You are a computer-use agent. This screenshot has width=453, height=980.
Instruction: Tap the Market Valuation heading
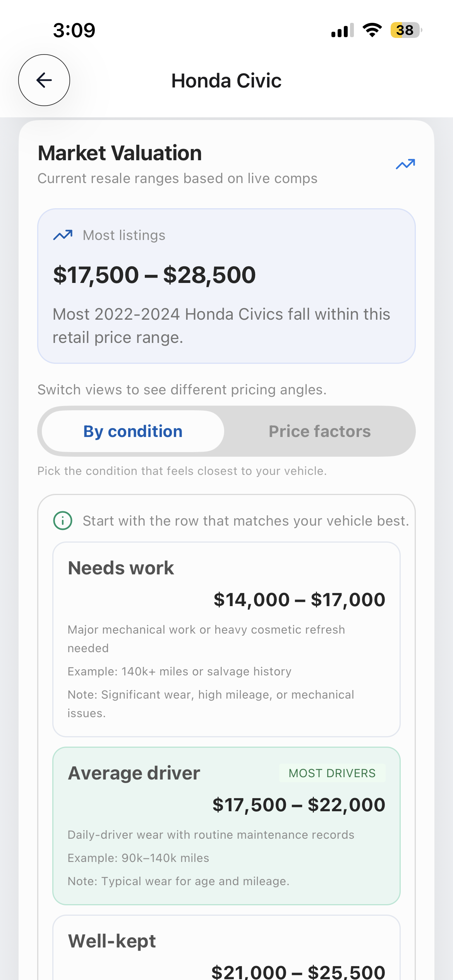point(120,153)
